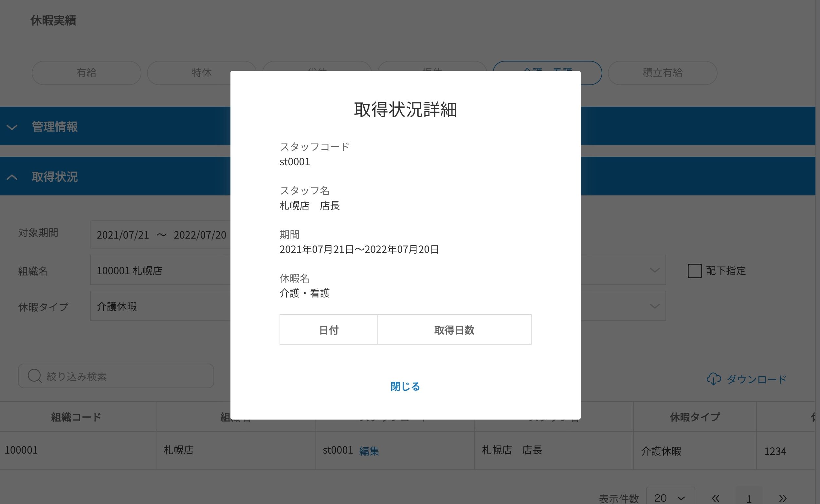Select the 有給 tab

(86, 73)
